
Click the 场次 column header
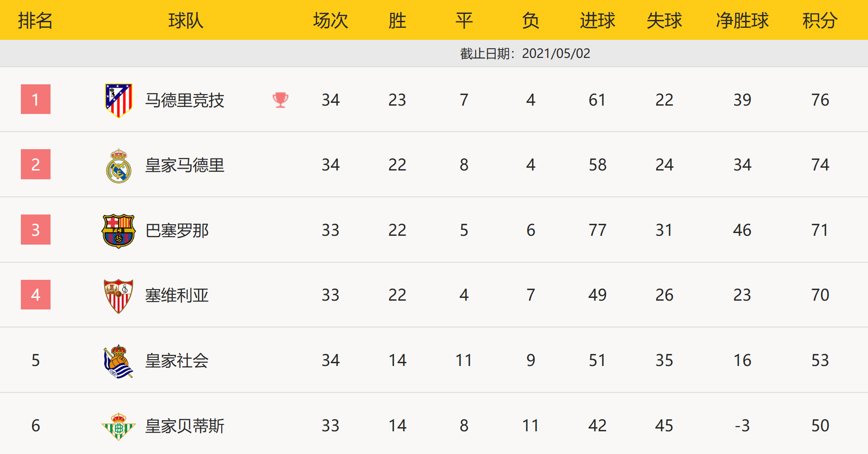pos(330,20)
